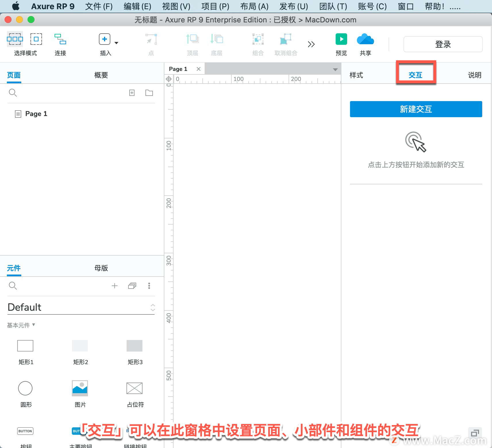Add a new folder icon
Image resolution: width=492 pixels, height=448 pixels.
click(149, 93)
